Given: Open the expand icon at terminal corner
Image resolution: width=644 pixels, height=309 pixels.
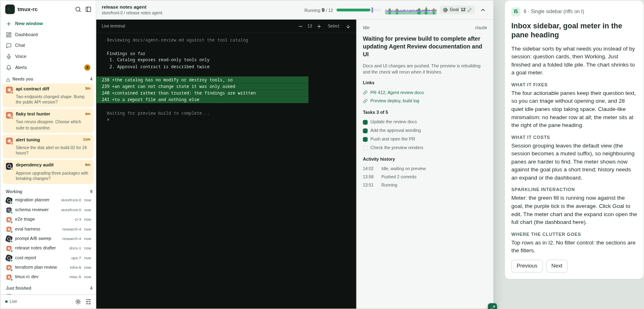Looking at the screenshot, I should pyautogui.click(x=492, y=307).
